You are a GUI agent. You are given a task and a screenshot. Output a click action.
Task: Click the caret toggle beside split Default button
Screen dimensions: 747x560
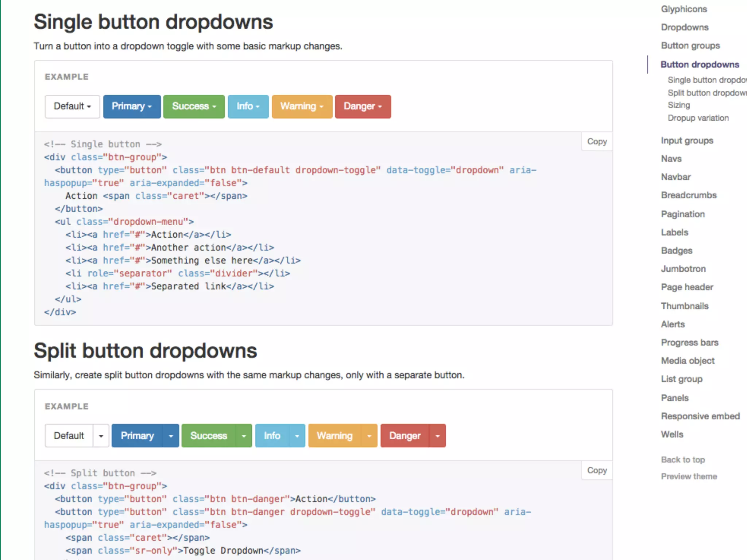(x=101, y=436)
